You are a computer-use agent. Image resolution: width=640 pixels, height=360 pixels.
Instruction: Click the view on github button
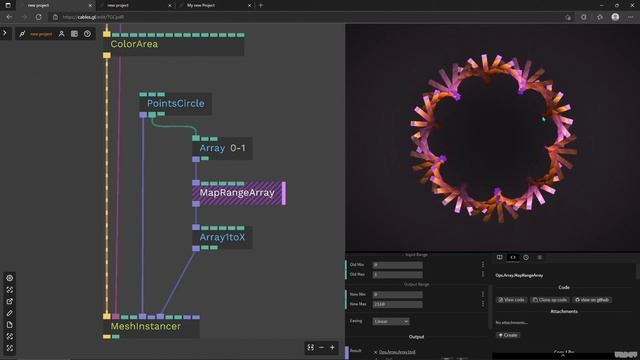click(x=592, y=300)
